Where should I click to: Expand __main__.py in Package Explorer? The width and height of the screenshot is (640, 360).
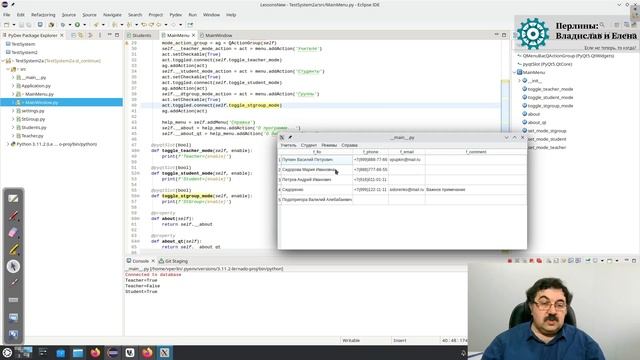click(13, 78)
